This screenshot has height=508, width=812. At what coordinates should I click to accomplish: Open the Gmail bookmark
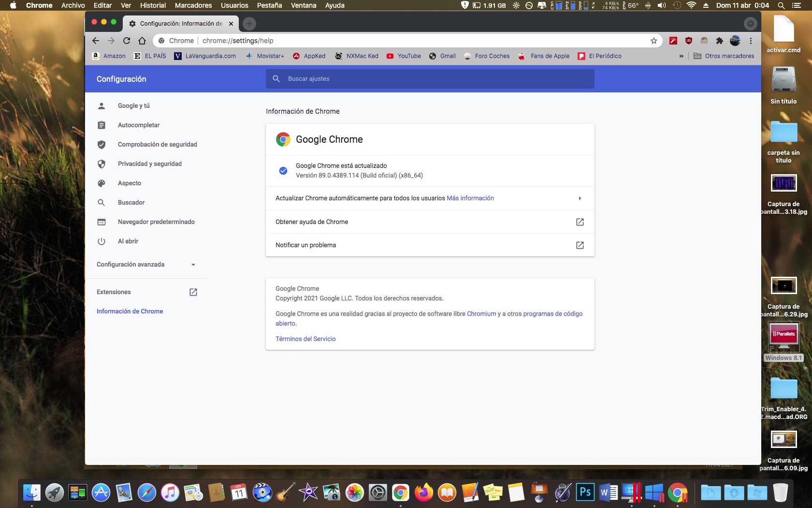442,56
